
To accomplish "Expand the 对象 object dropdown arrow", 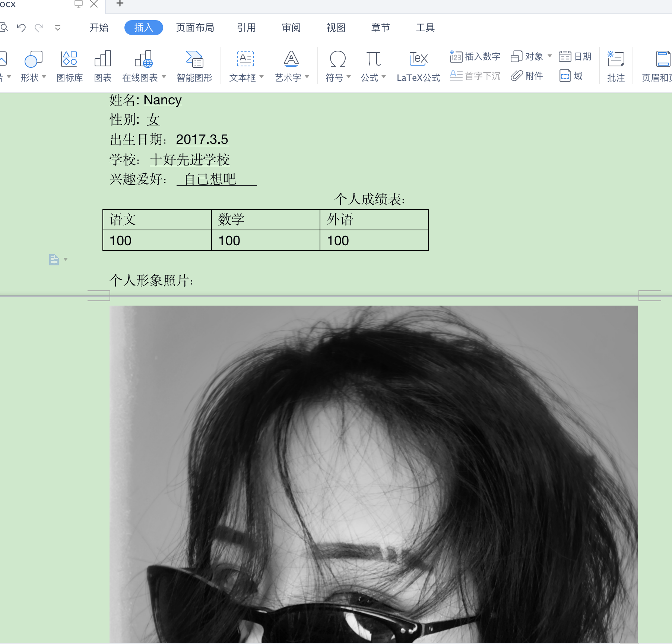I will point(549,57).
